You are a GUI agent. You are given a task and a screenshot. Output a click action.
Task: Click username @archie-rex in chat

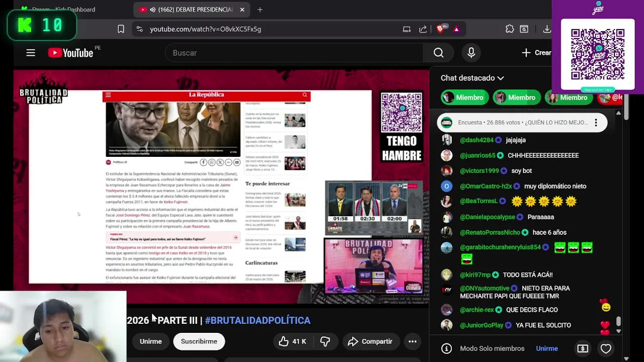[x=477, y=310]
